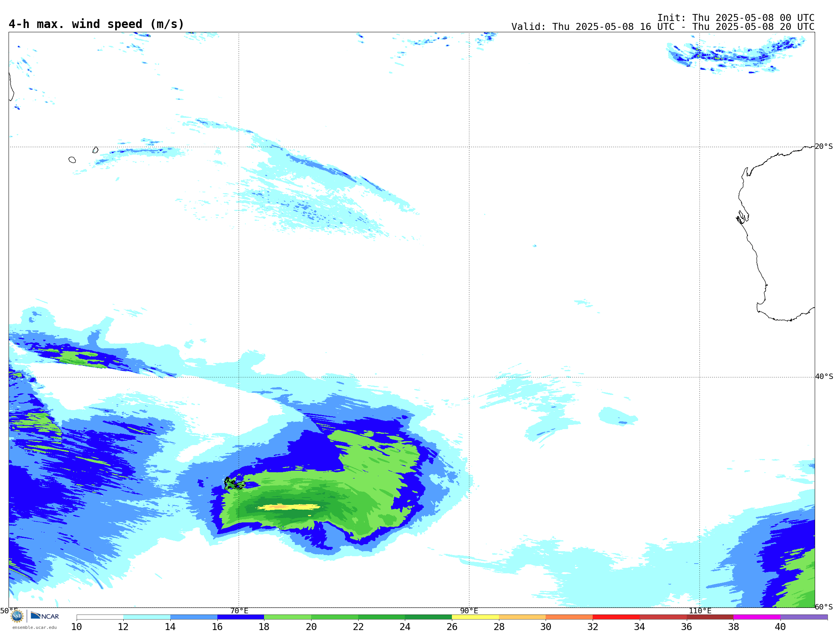Click the colorbar tick label 10

[76, 627]
